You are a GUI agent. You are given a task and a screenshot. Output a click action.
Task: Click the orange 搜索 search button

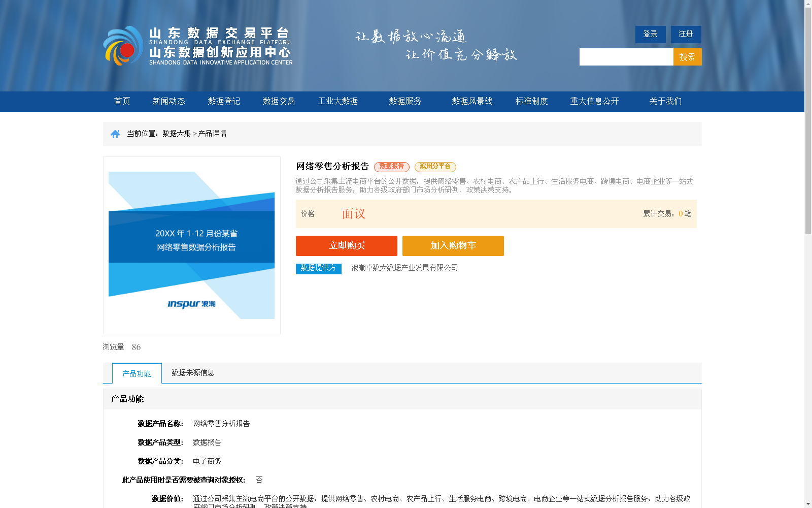(687, 57)
